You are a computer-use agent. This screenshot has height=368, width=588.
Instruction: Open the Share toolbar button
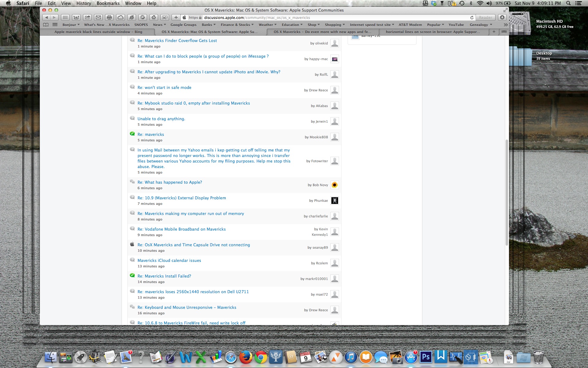87,17
